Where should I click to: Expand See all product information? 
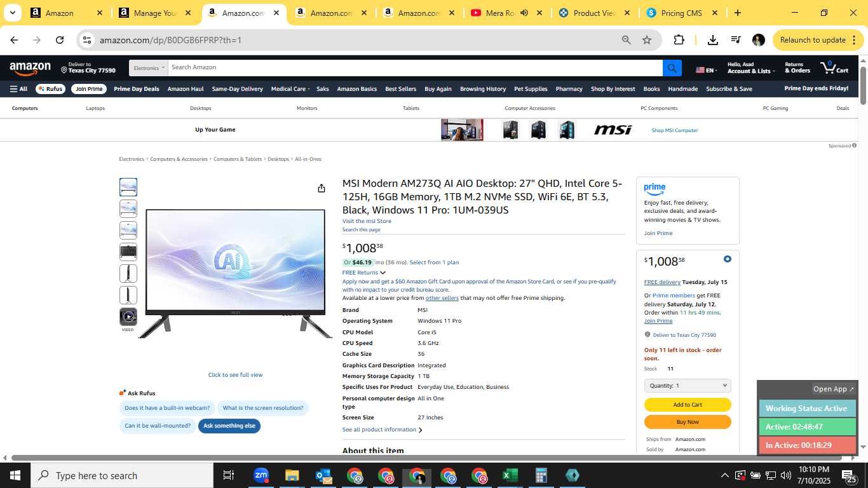click(x=382, y=430)
